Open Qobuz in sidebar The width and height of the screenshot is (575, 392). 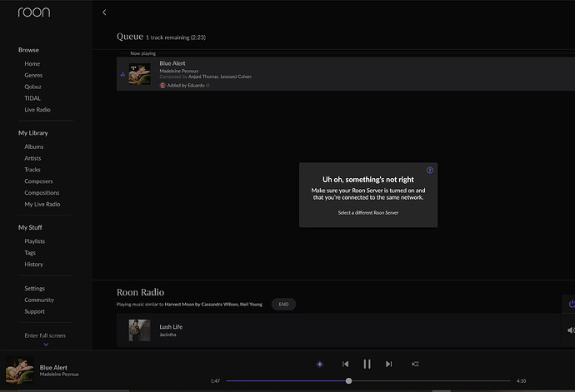pos(32,87)
